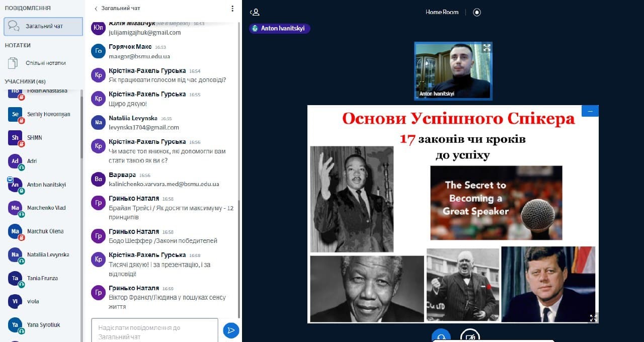
Task: Open Загальний чат in the left sidebar
Action: (43, 26)
